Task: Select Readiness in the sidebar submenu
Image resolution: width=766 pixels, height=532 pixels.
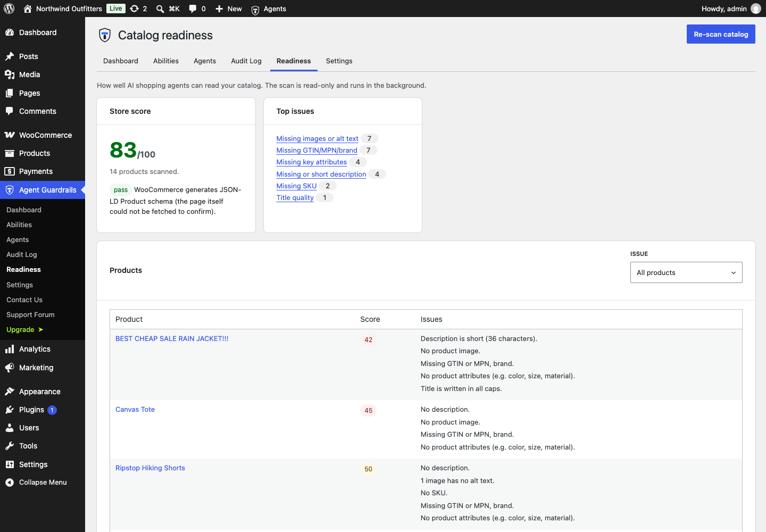Action: 23,270
